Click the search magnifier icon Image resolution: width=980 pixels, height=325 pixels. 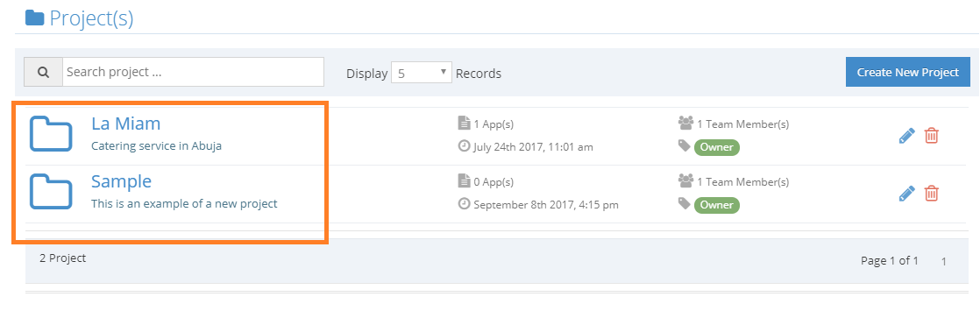[x=43, y=72]
